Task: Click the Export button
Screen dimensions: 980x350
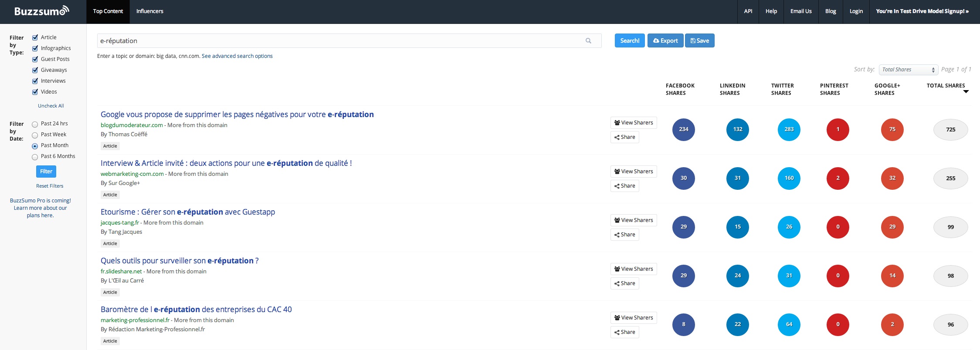Action: coord(665,40)
